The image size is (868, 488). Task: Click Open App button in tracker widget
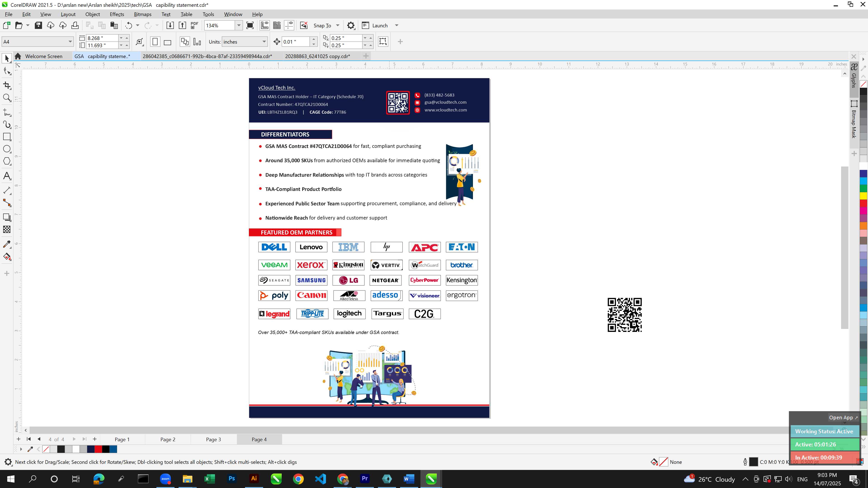[843, 418]
